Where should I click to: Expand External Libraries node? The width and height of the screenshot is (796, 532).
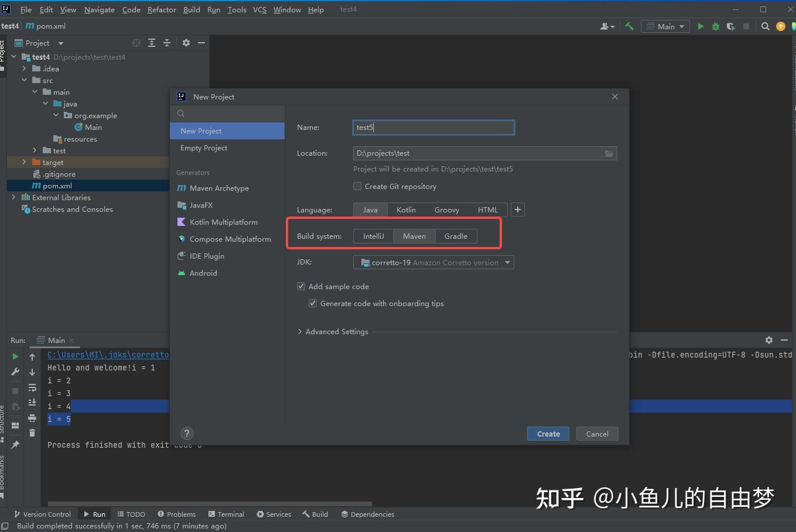coord(13,197)
